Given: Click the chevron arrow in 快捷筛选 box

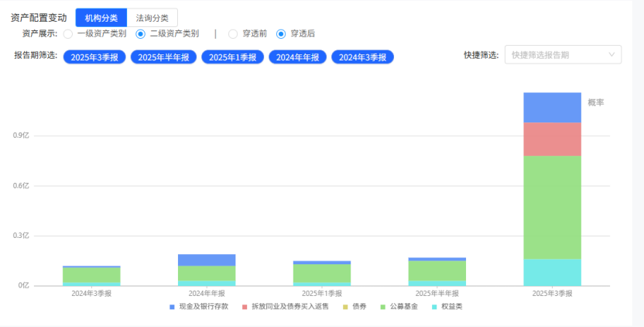Looking at the screenshot, I should [611, 55].
